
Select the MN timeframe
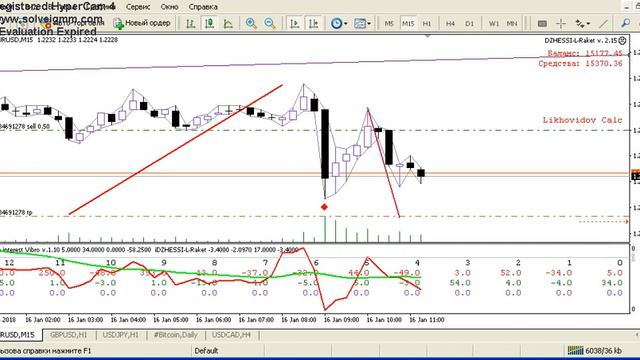pyautogui.click(x=512, y=24)
